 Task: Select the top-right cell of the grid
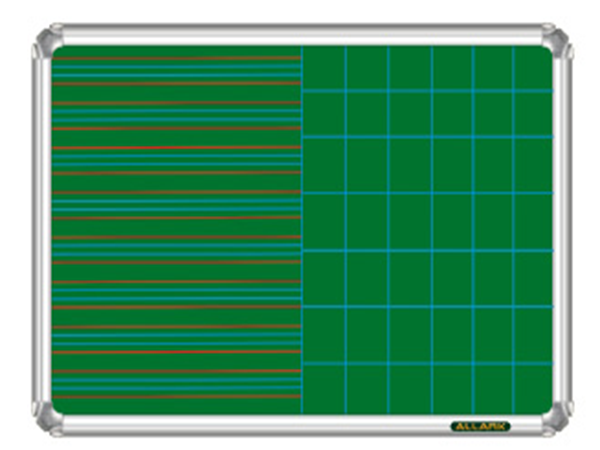(x=532, y=68)
